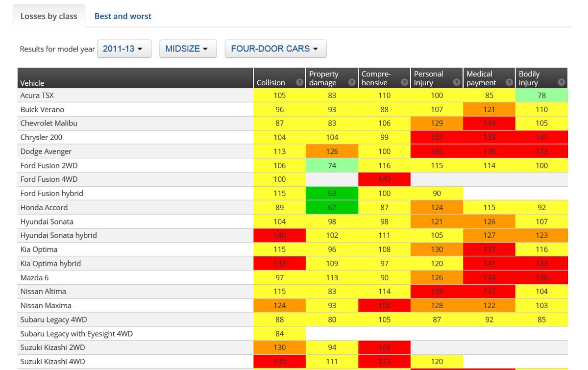Click the Collision column header text
588x370 pixels.
click(271, 83)
